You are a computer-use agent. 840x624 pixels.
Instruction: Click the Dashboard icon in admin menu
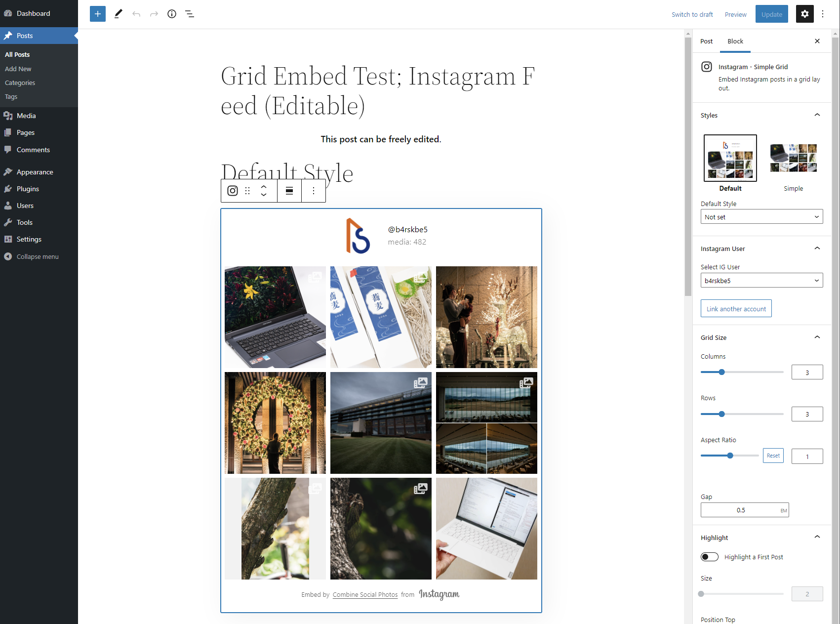click(8, 13)
